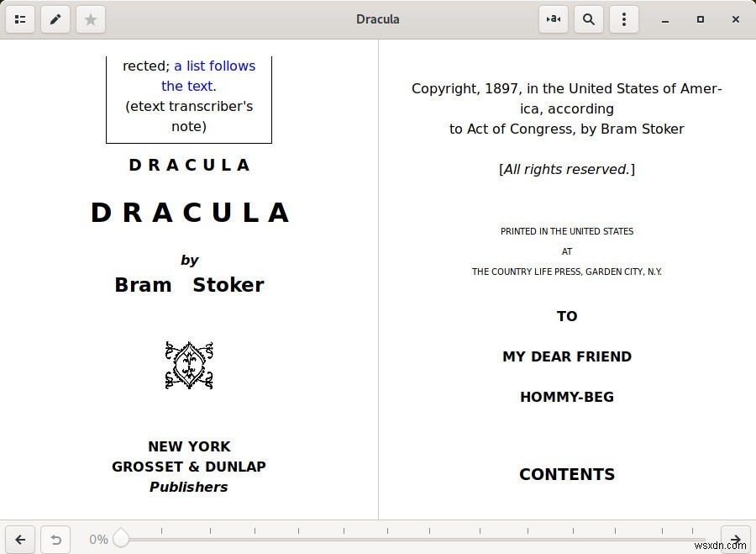Click the decorative ornament on title page

pyautogui.click(x=189, y=365)
